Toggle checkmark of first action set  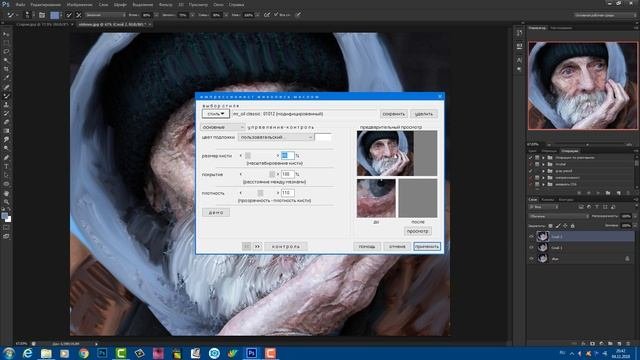[x=531, y=158]
